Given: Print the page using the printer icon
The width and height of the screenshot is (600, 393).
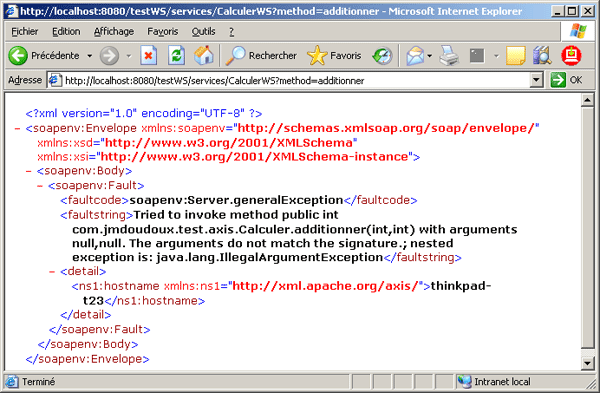Looking at the screenshot, I should [x=449, y=56].
